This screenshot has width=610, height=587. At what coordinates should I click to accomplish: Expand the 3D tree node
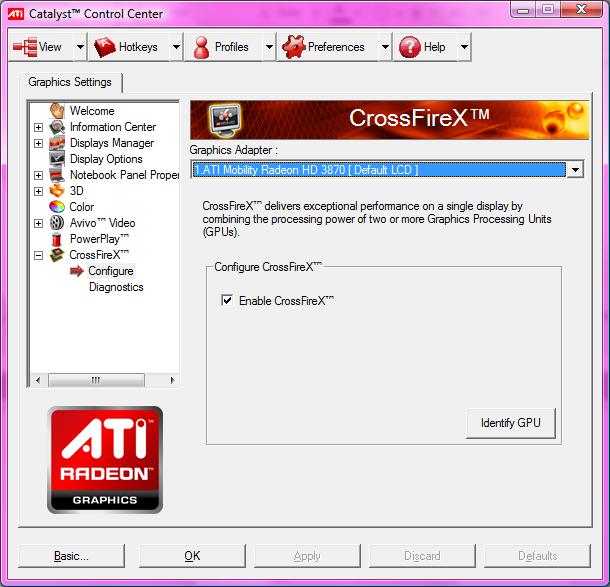(38, 191)
